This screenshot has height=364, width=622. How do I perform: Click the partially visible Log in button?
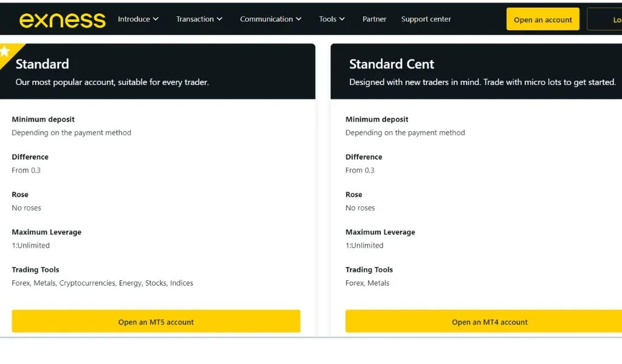point(607,19)
